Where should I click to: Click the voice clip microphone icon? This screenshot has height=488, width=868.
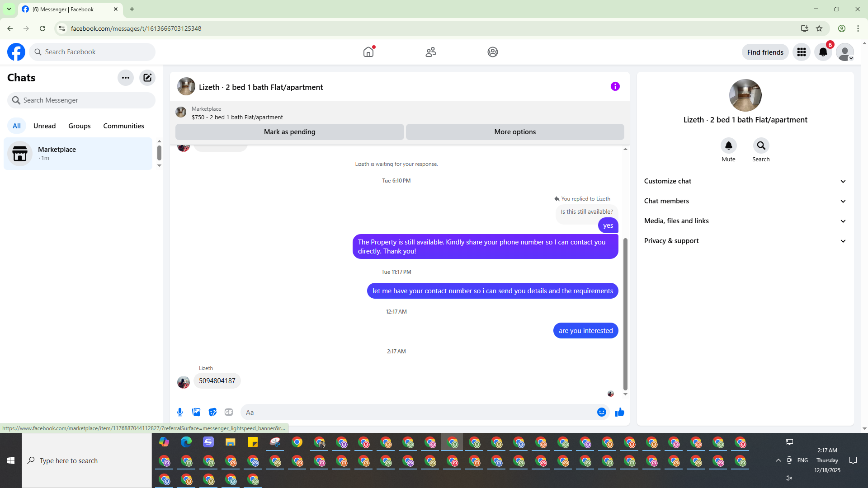tap(180, 412)
